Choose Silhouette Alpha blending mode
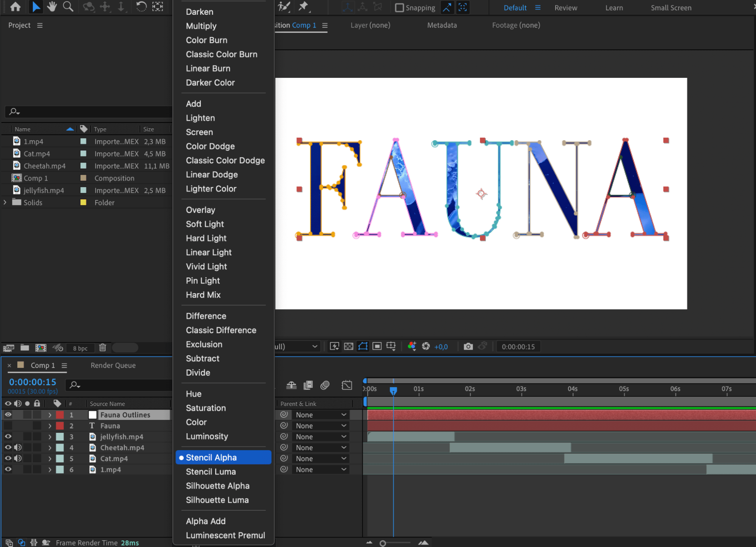The width and height of the screenshot is (756, 547). (x=217, y=486)
